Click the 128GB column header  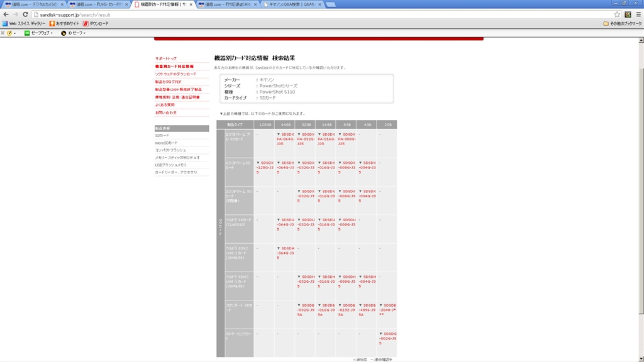(264, 124)
